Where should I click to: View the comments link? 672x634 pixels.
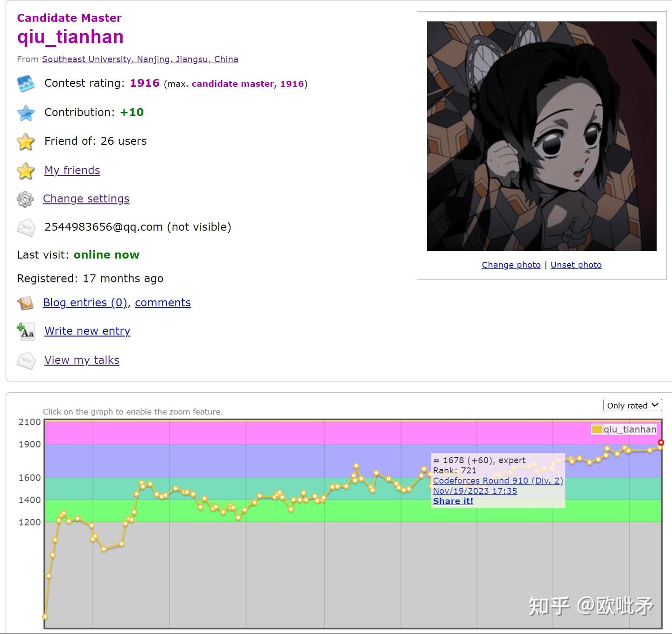162,303
